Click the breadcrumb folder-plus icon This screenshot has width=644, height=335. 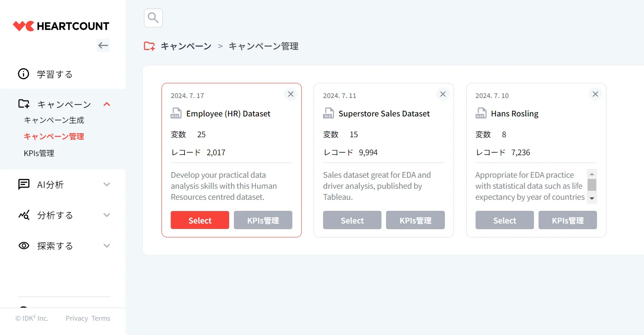pyautogui.click(x=149, y=46)
